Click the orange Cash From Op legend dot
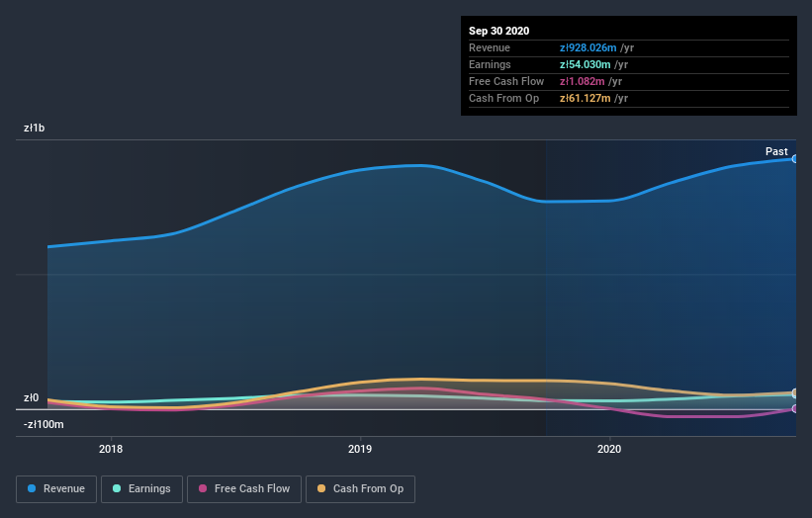Screen dimensions: 812x518 pyautogui.click(x=321, y=488)
